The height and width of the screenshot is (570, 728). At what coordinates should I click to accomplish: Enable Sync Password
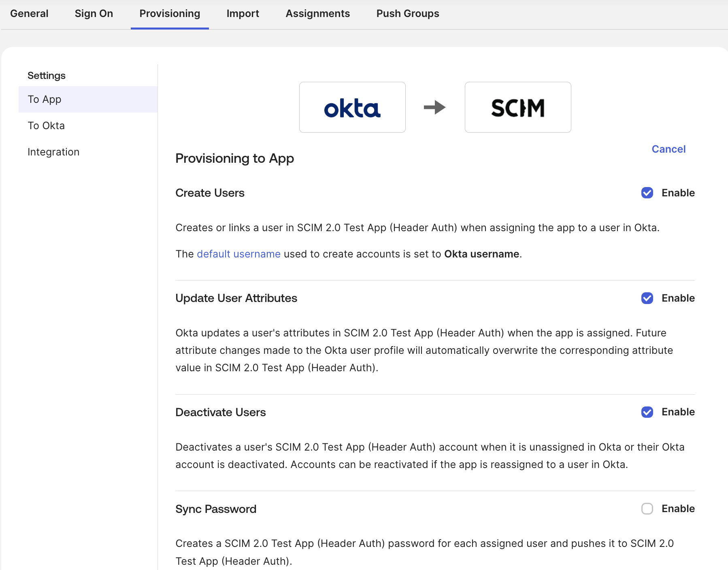point(647,509)
